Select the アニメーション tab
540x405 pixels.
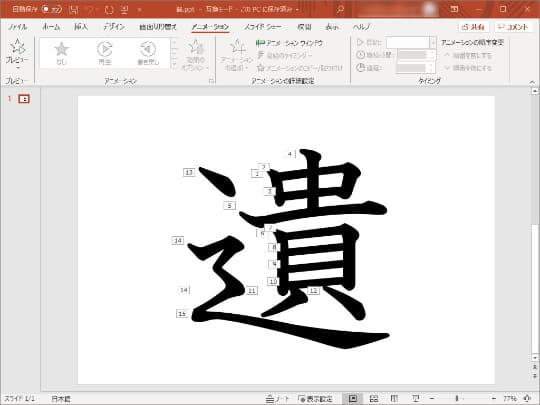(210, 27)
